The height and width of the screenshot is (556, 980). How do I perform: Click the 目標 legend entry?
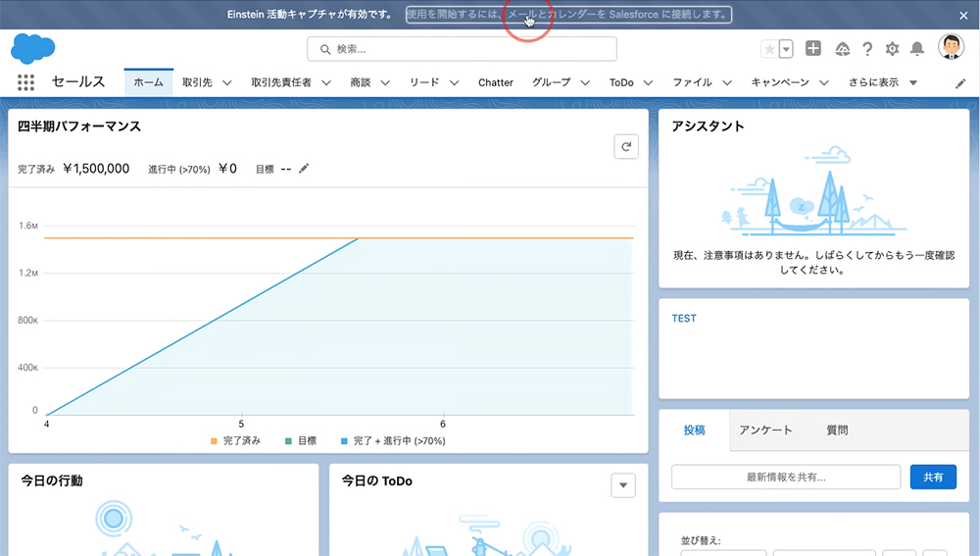(301, 441)
